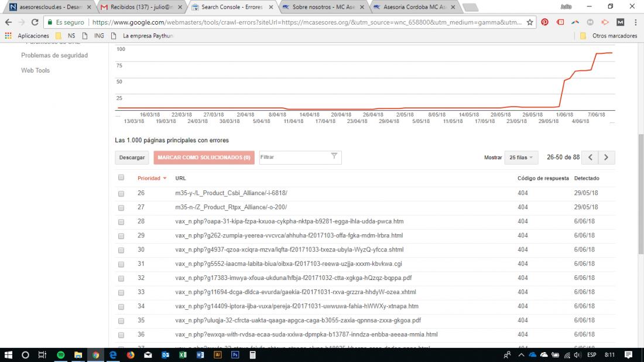Switch to the Gmail Recibidos tab
This screenshot has width=644, height=362.
point(142,7)
